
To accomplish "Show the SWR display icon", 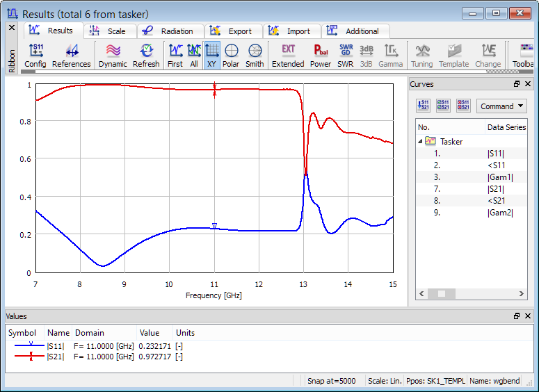I will point(346,56).
